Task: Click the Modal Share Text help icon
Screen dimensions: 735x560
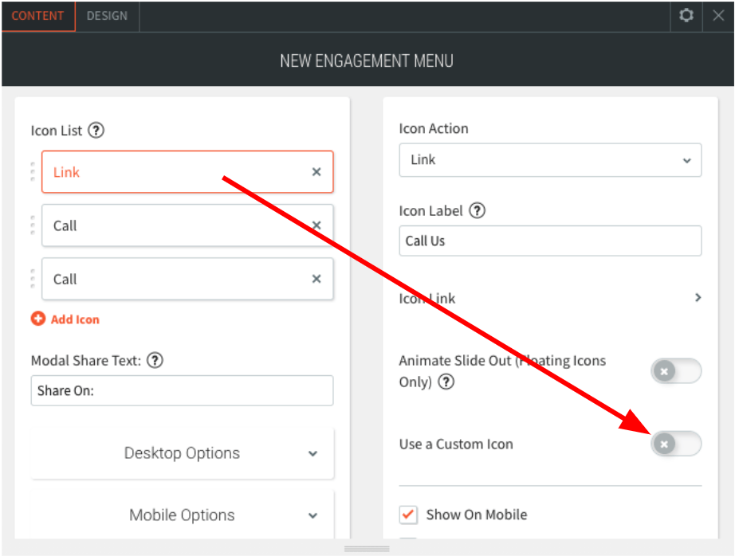Action: 155,360
